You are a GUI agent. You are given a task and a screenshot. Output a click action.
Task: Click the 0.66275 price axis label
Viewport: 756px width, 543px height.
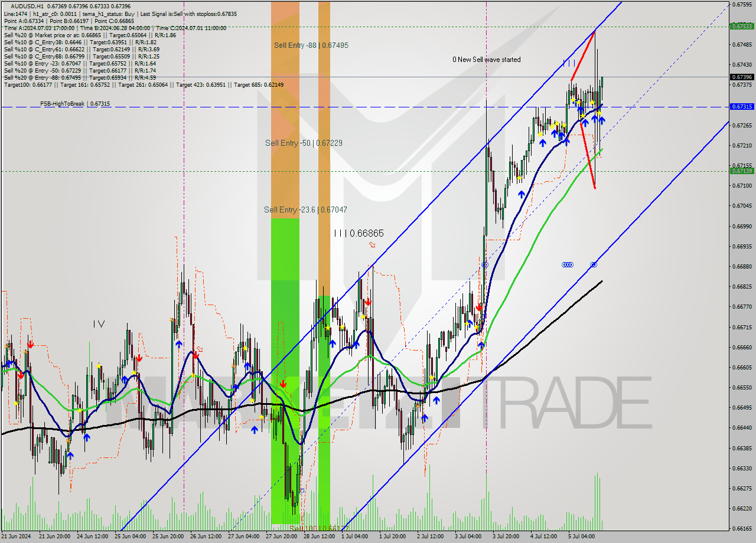tap(742, 488)
